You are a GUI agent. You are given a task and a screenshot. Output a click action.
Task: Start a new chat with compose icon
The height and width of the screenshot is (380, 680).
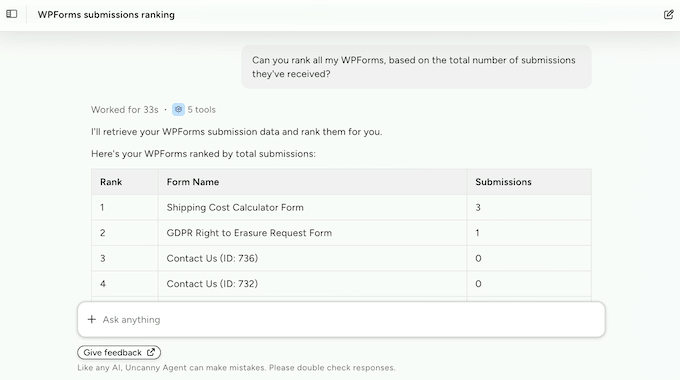(x=668, y=14)
